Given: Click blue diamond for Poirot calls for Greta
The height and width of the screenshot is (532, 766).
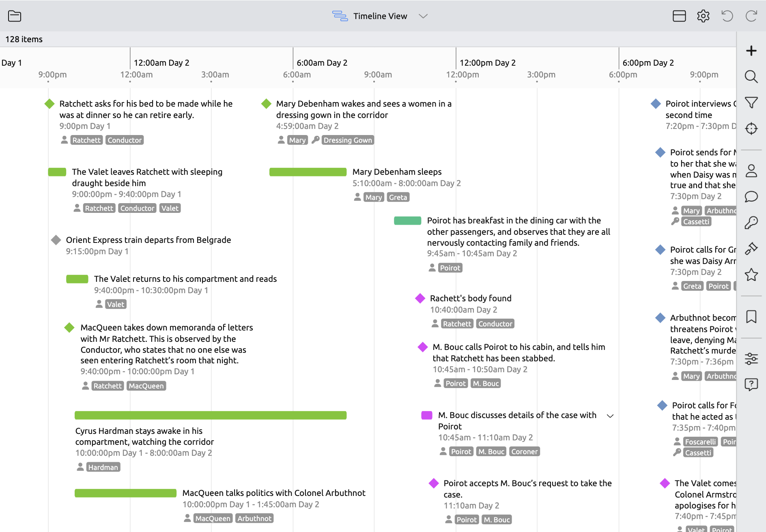Looking at the screenshot, I should (660, 250).
